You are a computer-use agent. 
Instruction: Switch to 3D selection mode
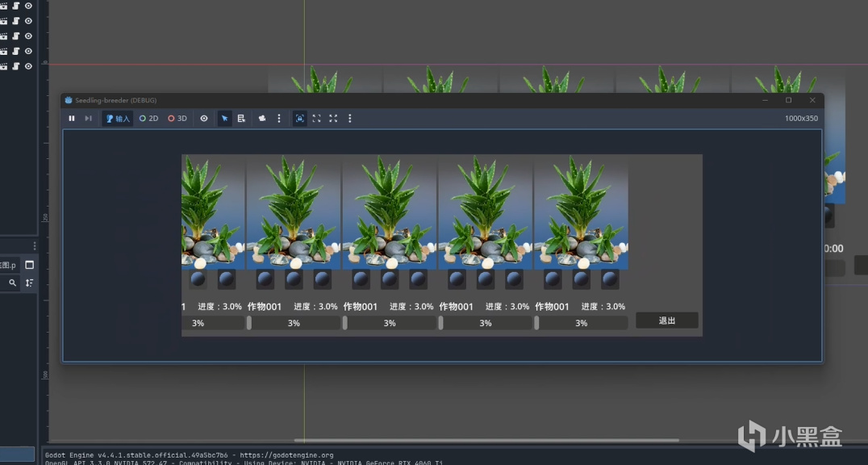coord(177,119)
